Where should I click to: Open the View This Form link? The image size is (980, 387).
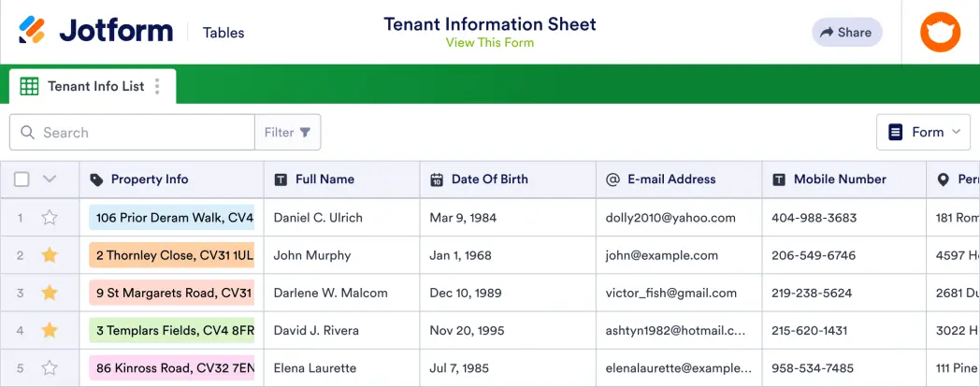pyautogui.click(x=490, y=42)
